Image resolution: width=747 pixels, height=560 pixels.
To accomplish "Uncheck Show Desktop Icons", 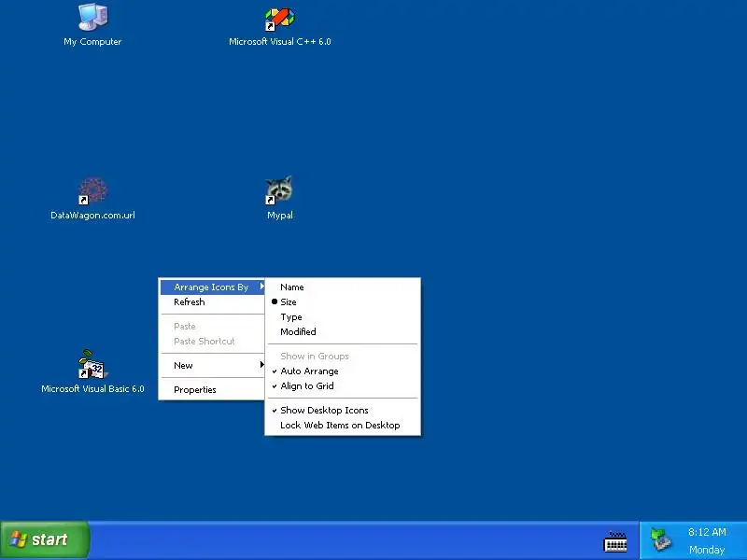I will click(343, 411).
